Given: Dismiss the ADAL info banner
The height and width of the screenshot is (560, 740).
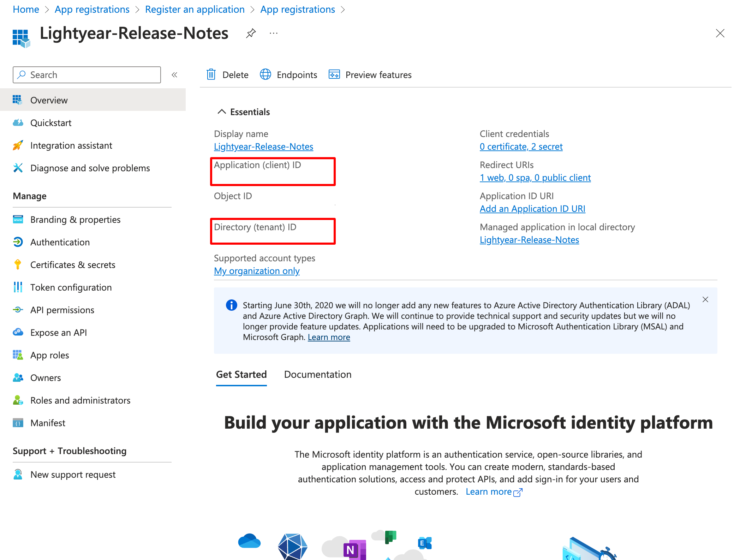Looking at the screenshot, I should (x=705, y=299).
